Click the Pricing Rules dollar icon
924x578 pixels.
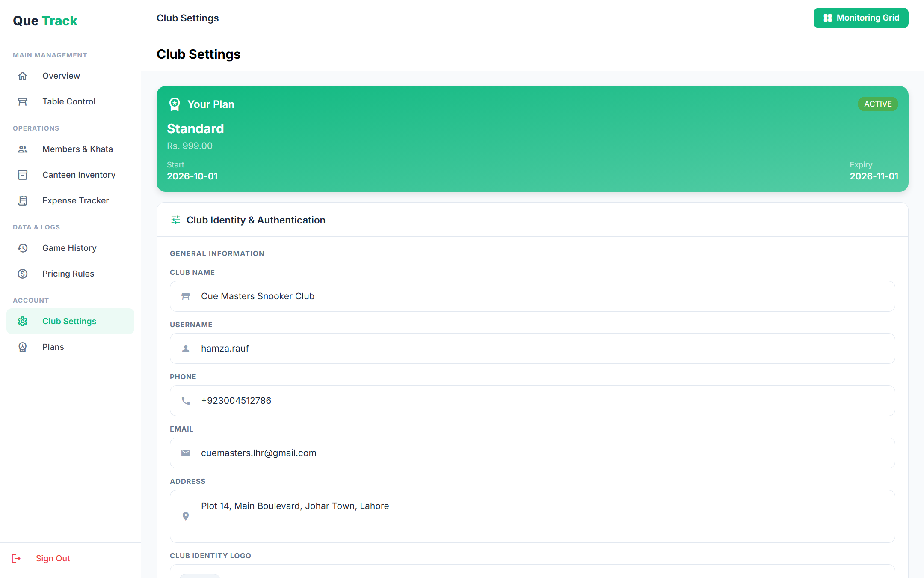[x=23, y=274]
